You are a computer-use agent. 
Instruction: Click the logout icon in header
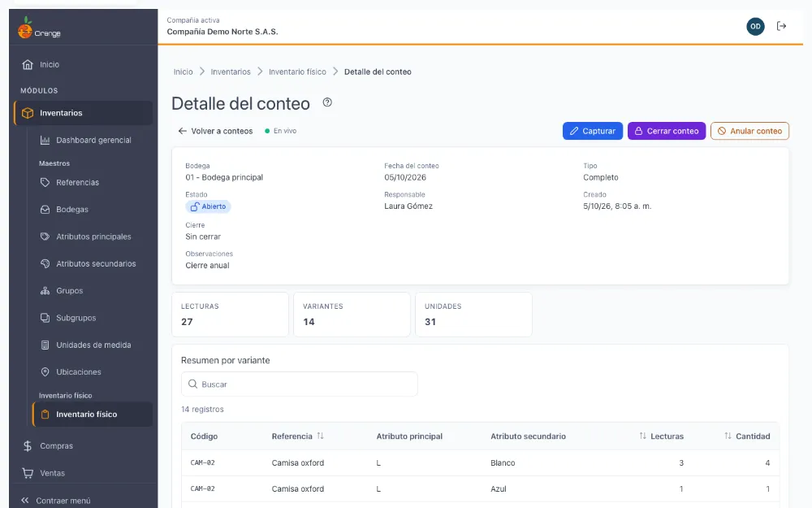pyautogui.click(x=781, y=26)
